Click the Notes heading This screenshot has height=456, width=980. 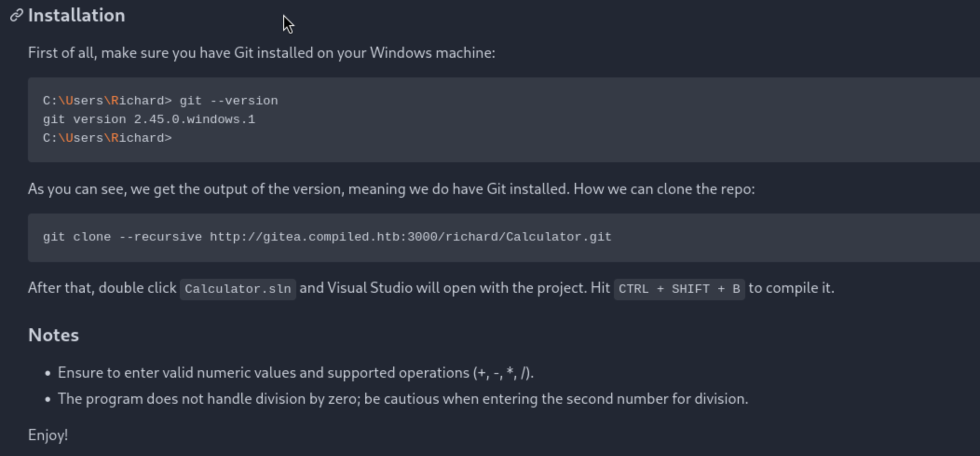click(x=54, y=335)
